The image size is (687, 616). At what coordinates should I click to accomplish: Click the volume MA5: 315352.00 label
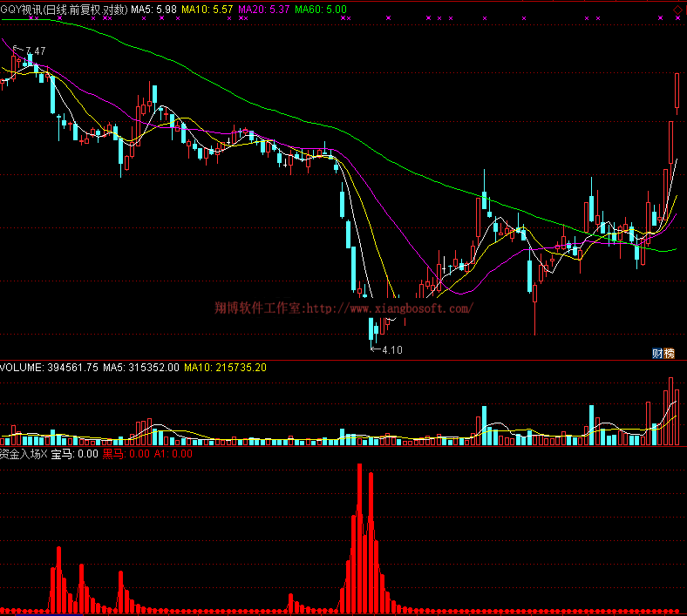tap(141, 368)
